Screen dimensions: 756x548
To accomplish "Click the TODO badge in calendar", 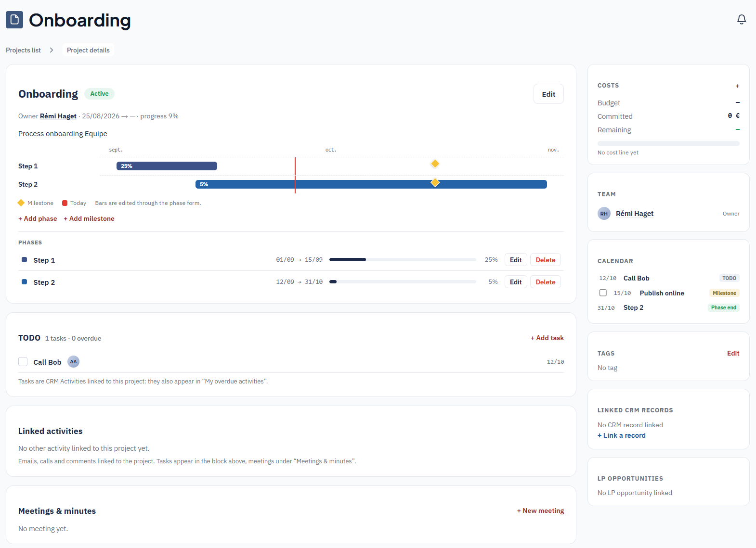I will click(x=729, y=278).
